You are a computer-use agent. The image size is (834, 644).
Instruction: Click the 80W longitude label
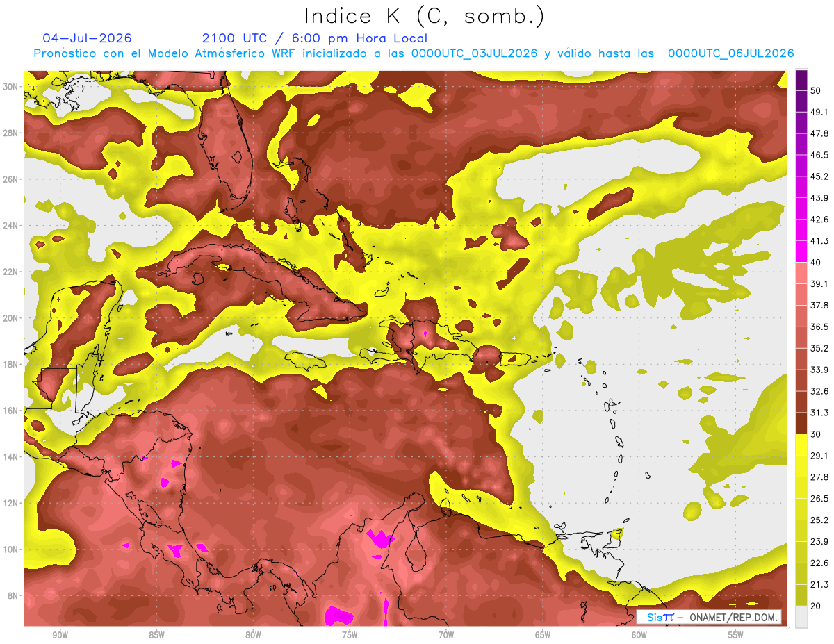point(253,636)
